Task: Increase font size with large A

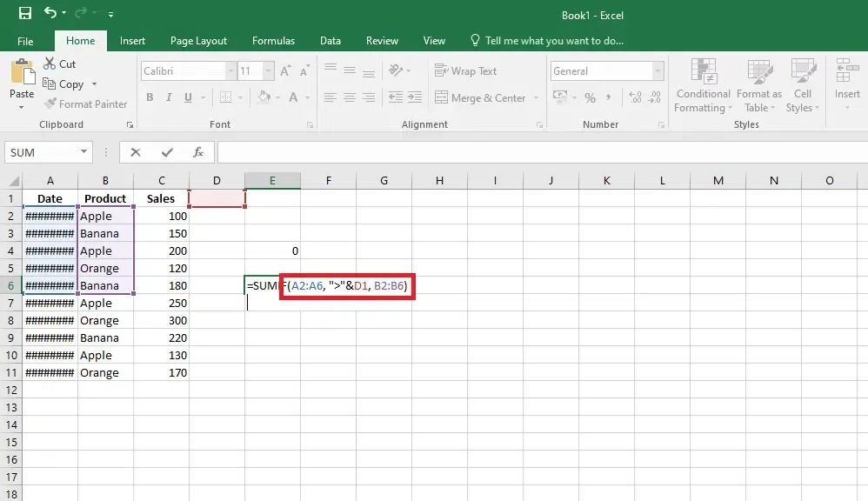Action: 285,70
